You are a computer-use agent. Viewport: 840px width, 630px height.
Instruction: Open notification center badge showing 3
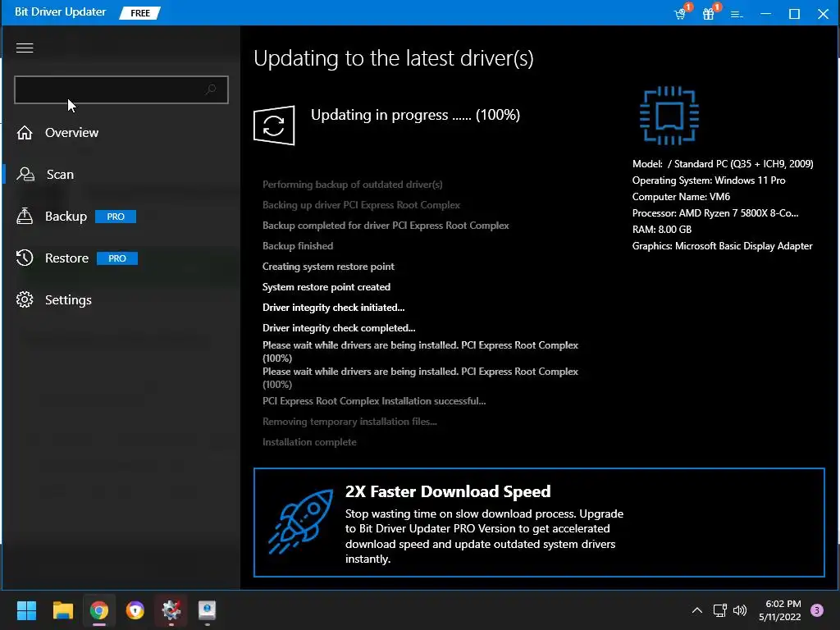coord(817,610)
